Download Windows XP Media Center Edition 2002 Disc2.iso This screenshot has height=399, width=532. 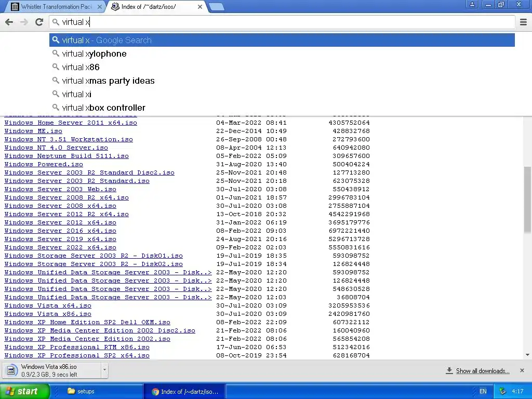100,330
